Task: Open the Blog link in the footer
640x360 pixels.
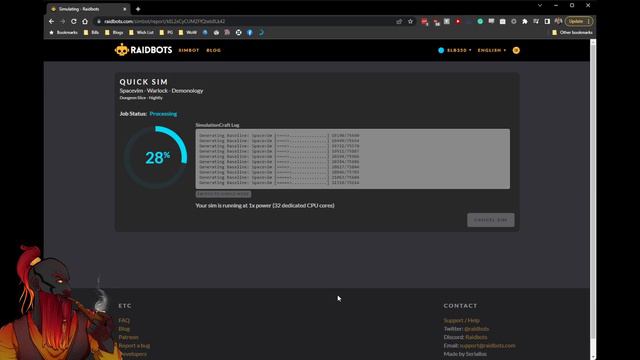Action: 124,329
